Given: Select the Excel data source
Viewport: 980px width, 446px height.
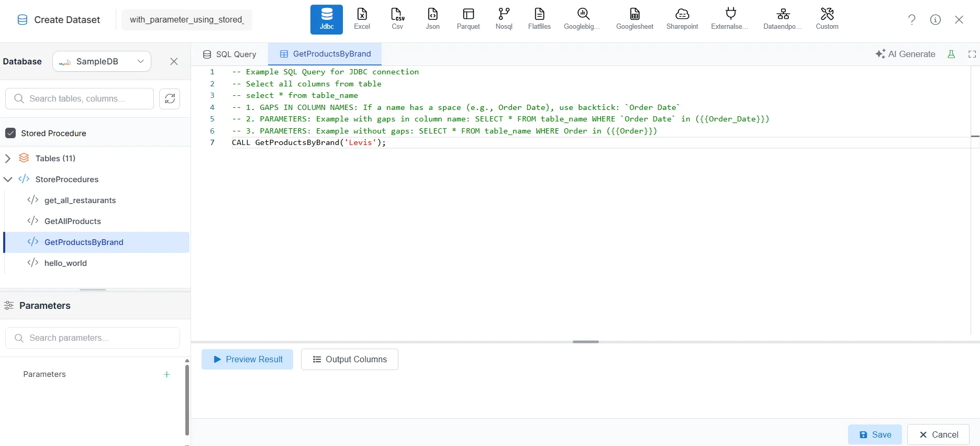Looking at the screenshot, I should (362, 19).
